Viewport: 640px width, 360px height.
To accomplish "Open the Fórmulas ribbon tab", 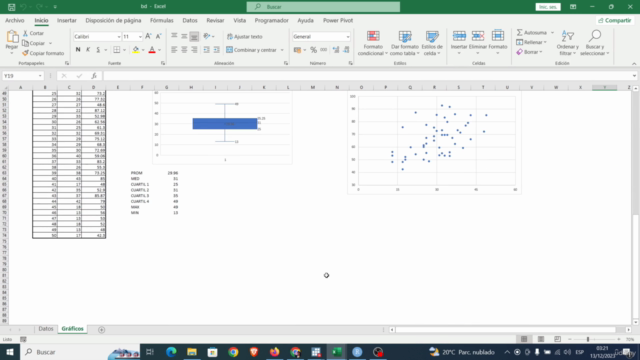I will point(162,20).
